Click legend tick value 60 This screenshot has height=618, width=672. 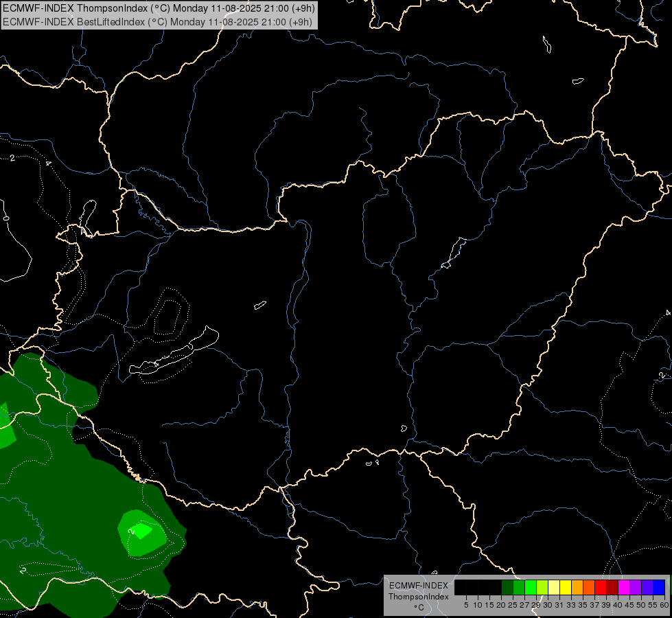[x=664, y=605]
